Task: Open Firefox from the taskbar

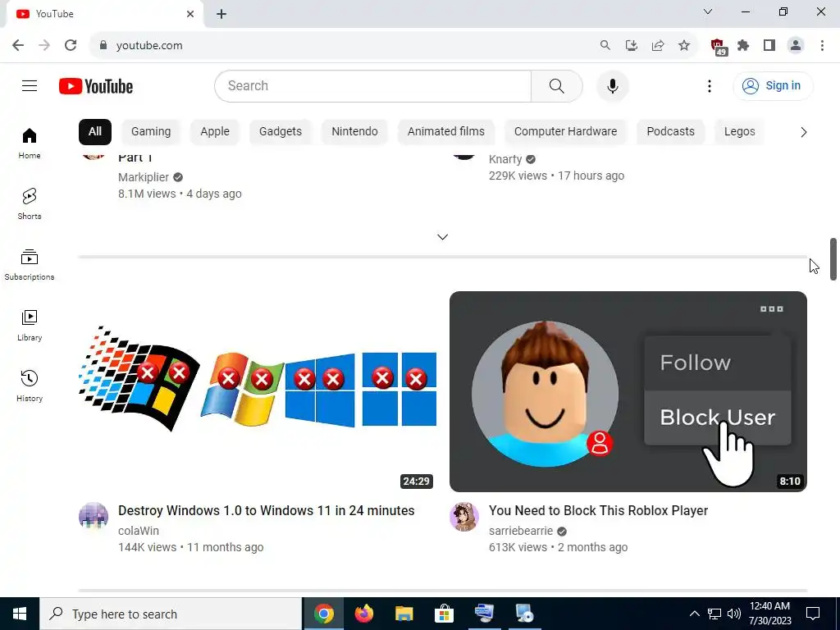Action: pos(363,614)
